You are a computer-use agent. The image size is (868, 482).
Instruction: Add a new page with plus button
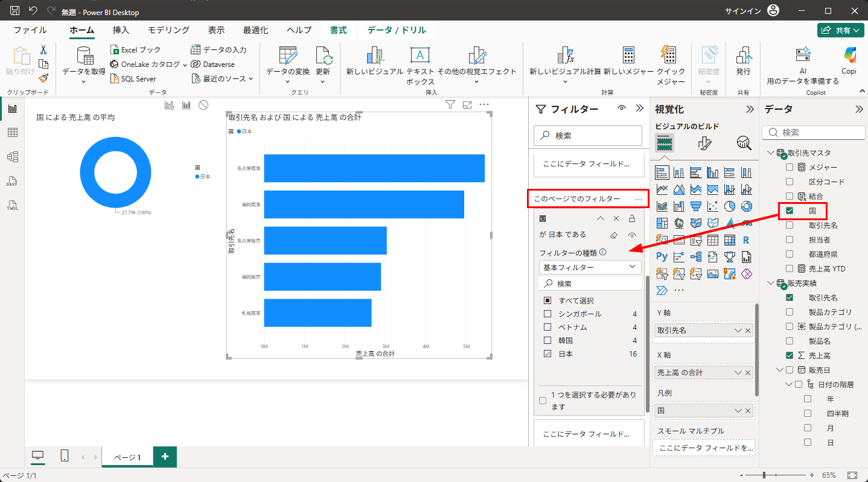tap(165, 457)
